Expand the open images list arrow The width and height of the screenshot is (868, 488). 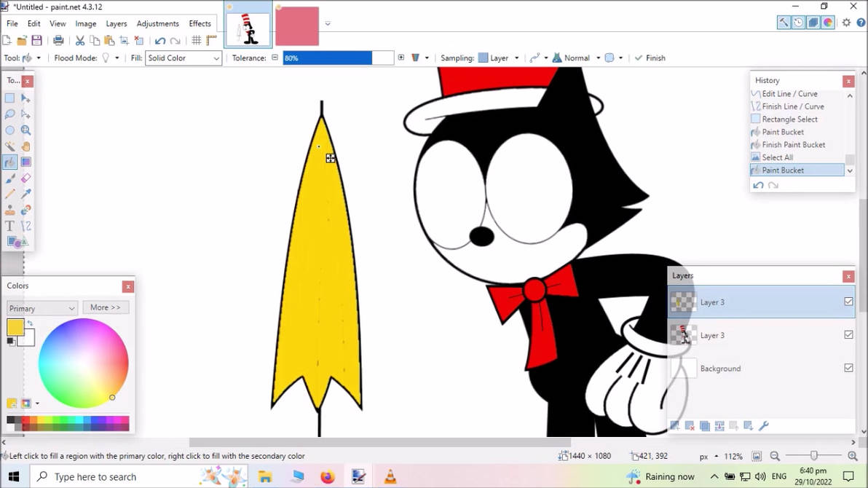click(x=328, y=23)
